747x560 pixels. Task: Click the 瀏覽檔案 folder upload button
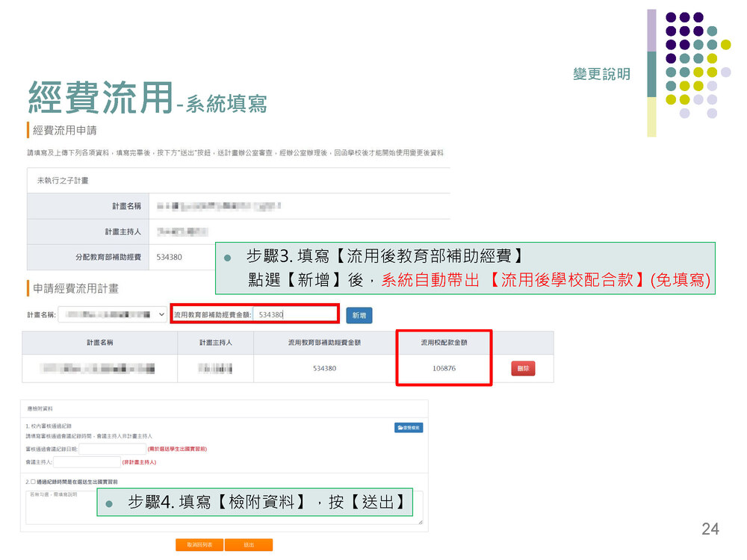(x=409, y=428)
